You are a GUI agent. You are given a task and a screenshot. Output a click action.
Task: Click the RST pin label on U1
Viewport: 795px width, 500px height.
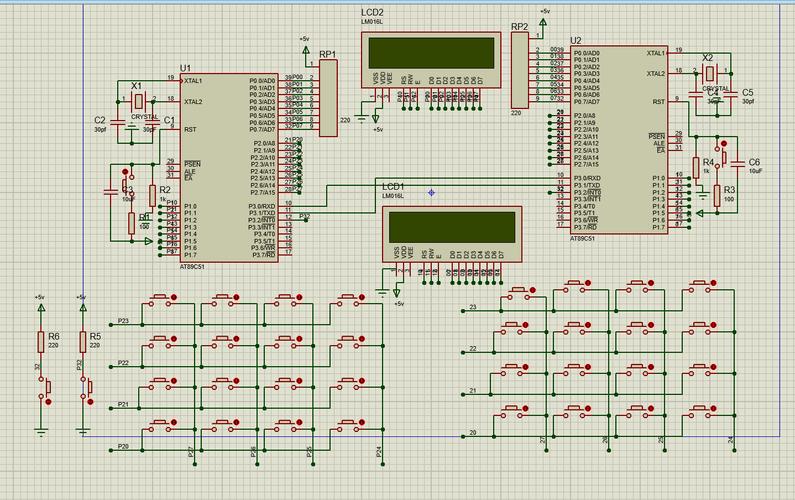[190, 129]
